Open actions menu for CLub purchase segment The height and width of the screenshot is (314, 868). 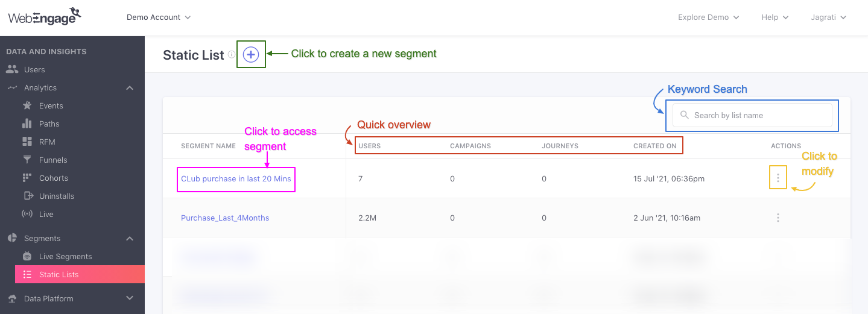pyautogui.click(x=778, y=178)
